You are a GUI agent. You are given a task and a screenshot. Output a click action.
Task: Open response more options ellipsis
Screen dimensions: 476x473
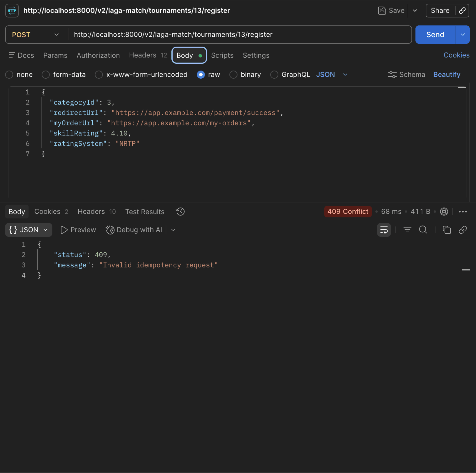[x=462, y=211]
